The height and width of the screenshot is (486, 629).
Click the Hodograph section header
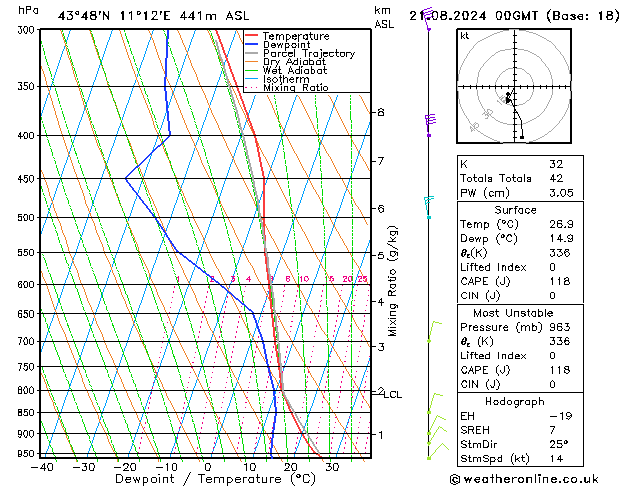coord(515,402)
